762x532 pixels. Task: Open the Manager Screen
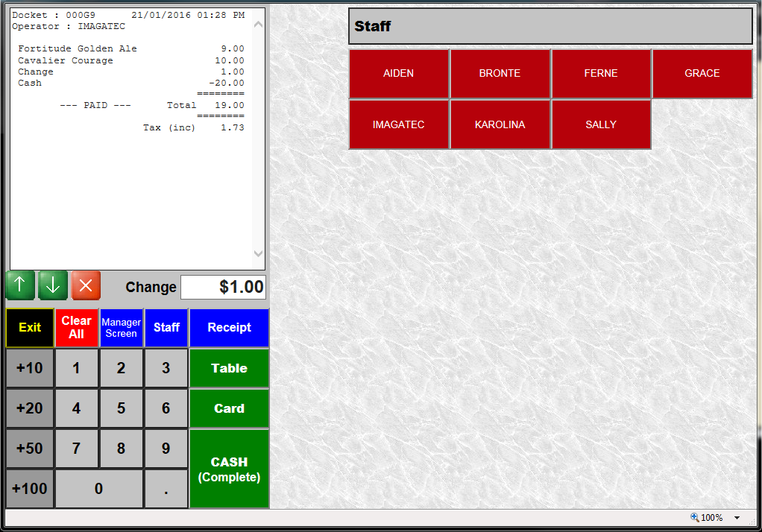coord(122,328)
